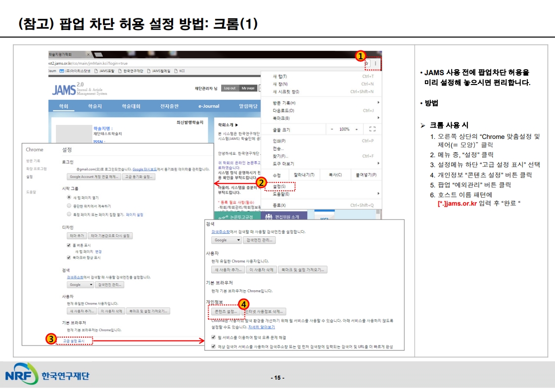Click Google Account 계정 연결 해제 button
The height and width of the screenshot is (392, 555).
pos(94,176)
